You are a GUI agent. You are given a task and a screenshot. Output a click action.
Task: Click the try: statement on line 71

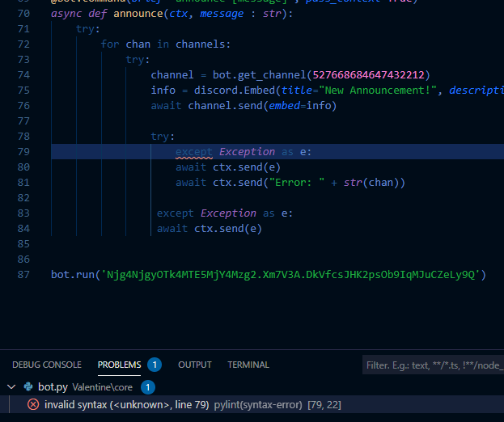pos(87,29)
